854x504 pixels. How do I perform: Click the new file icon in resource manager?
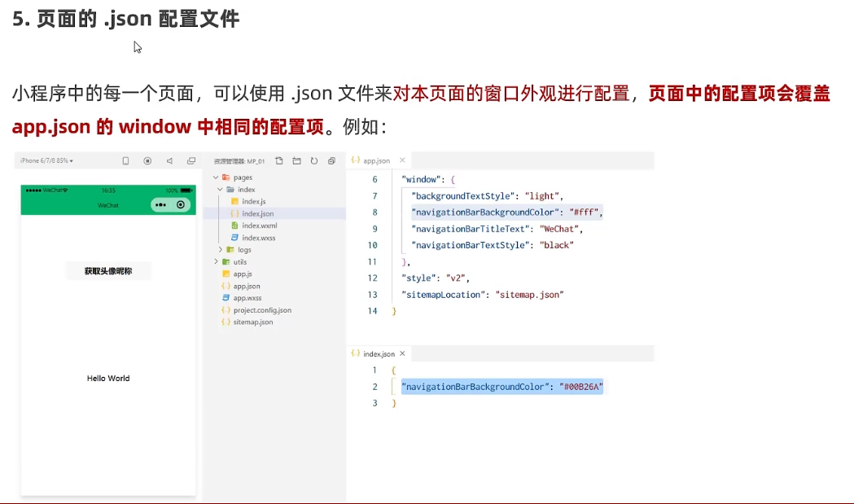(279, 160)
